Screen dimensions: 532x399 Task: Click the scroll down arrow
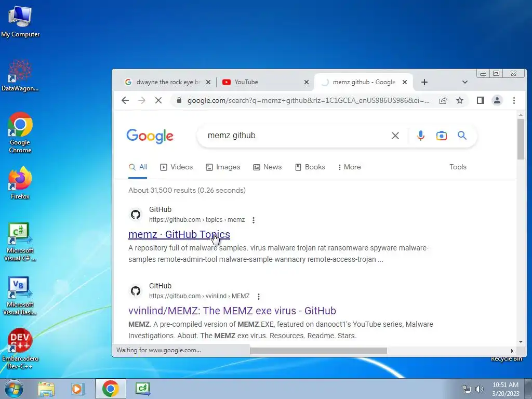(x=521, y=342)
